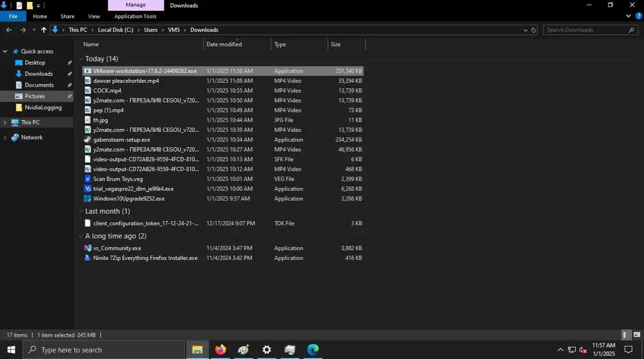Image resolution: width=644 pixels, height=359 pixels.
Task: Click the Windows10Upgrade9252.exe icon
Action: coord(88,199)
